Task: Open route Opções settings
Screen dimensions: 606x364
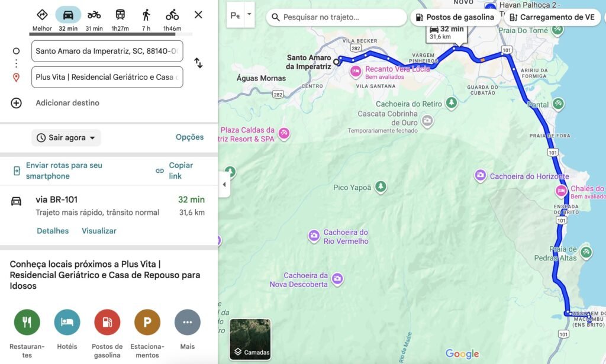Action: tap(189, 137)
